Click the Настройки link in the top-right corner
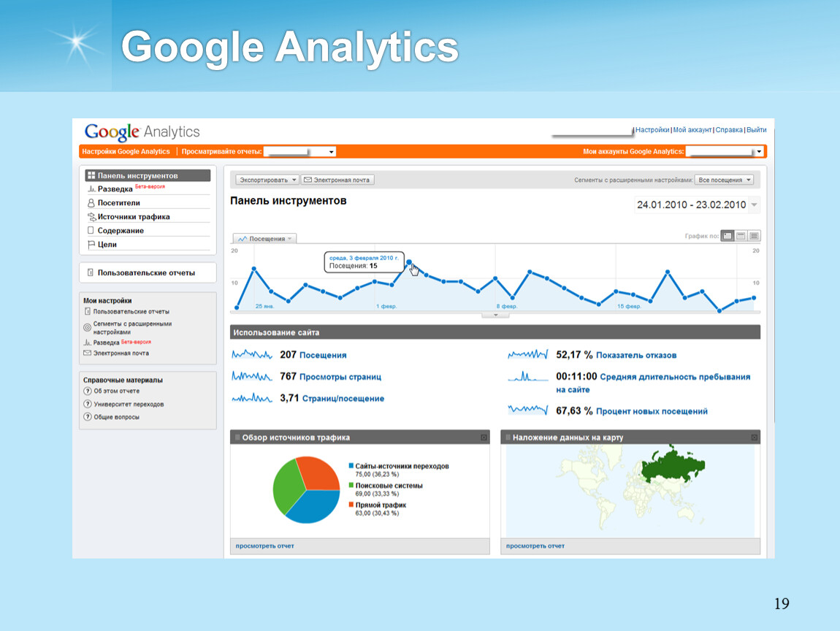 coord(652,129)
